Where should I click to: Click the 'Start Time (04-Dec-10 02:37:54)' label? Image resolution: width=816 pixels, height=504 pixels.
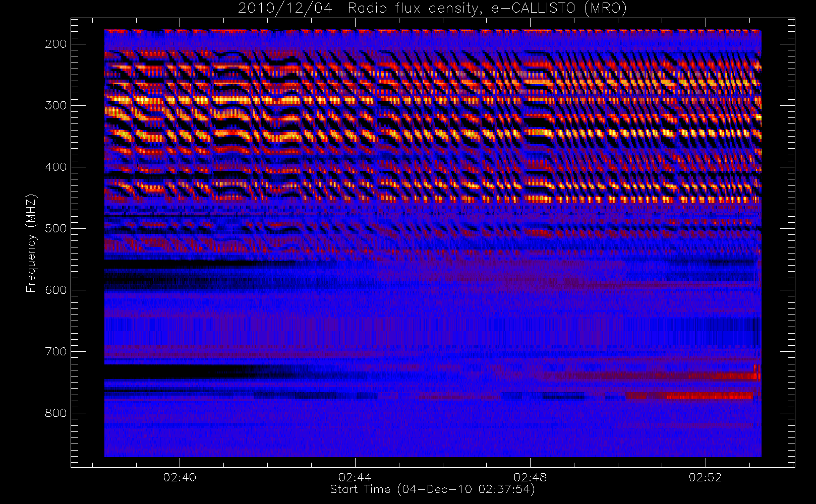(x=432, y=489)
